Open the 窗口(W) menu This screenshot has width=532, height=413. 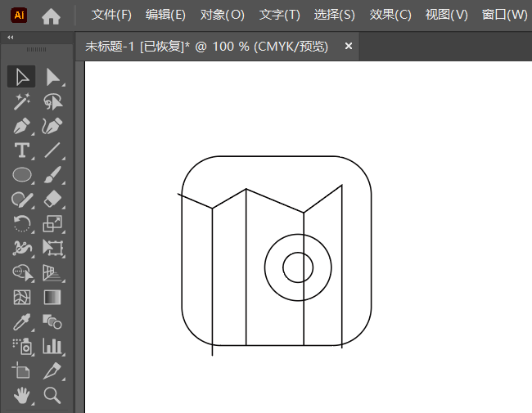coord(504,15)
